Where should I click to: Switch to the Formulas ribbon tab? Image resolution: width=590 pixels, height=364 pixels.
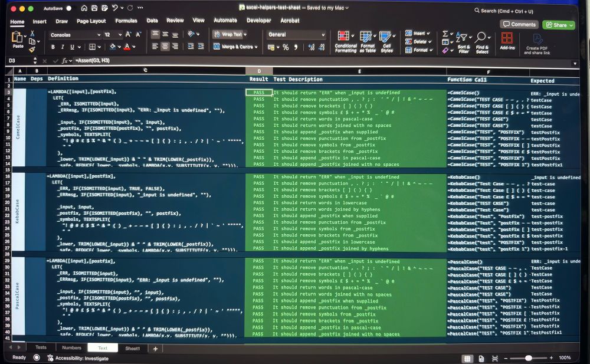click(126, 20)
